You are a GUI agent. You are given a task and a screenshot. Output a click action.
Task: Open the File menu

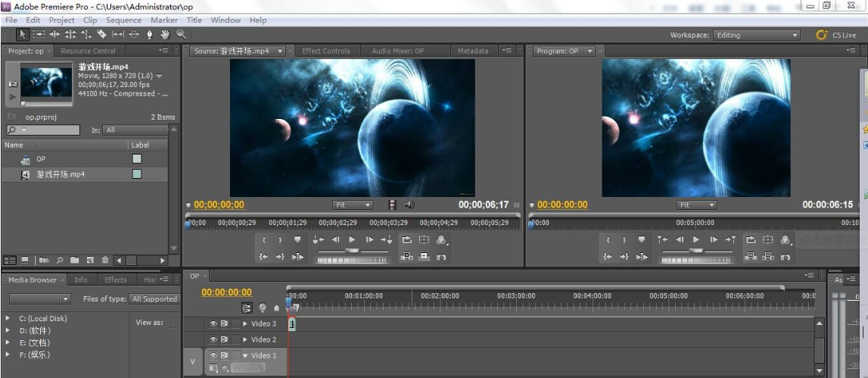pos(11,20)
